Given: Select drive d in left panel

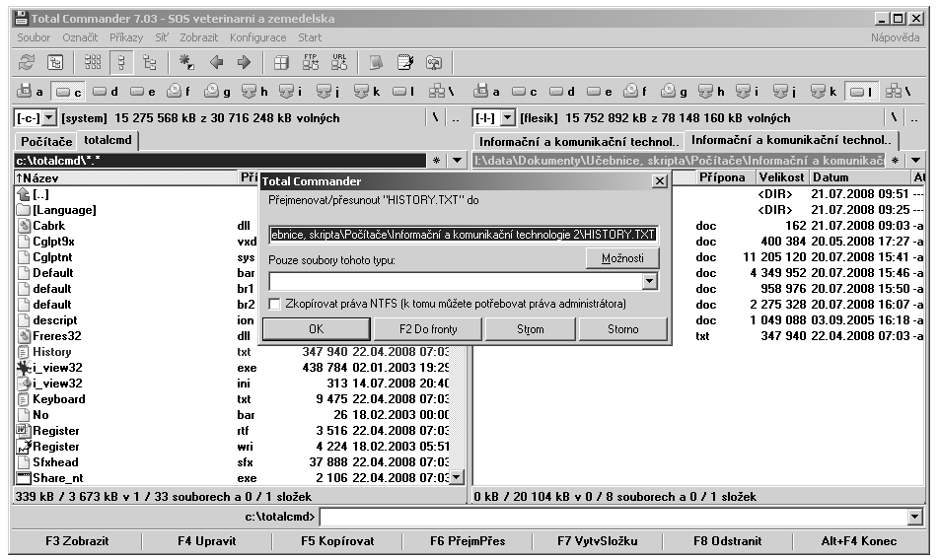Looking at the screenshot, I should tap(106, 92).
